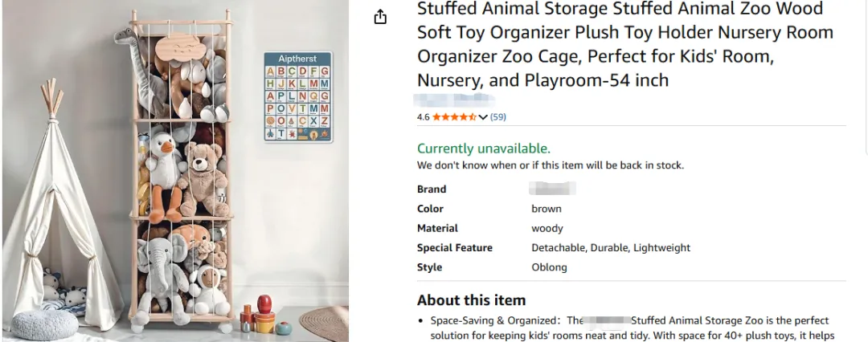Expand the rating breakdown chevron
The height and width of the screenshot is (342, 868).
pos(483,117)
